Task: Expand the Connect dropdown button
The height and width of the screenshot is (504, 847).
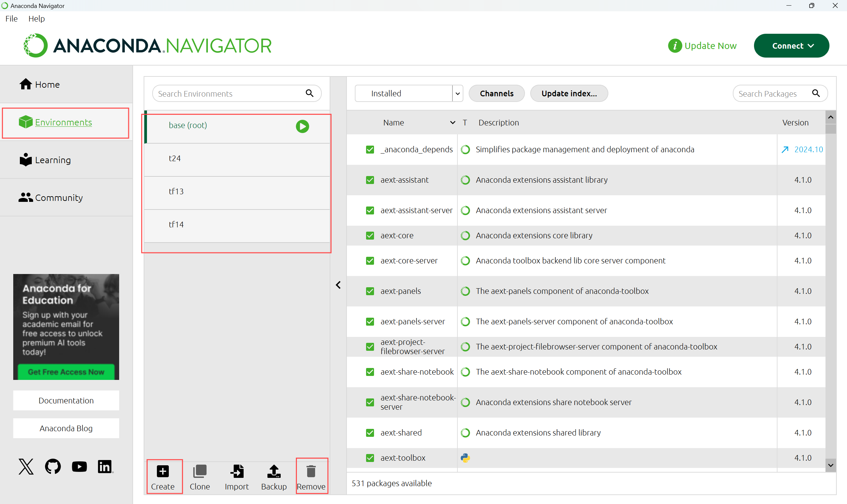Action: (x=791, y=46)
